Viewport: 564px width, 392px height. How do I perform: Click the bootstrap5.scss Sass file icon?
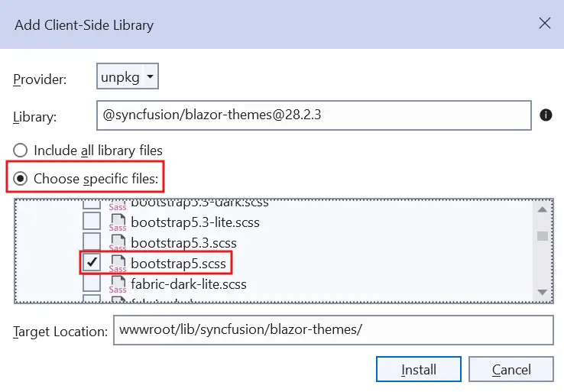pos(118,264)
